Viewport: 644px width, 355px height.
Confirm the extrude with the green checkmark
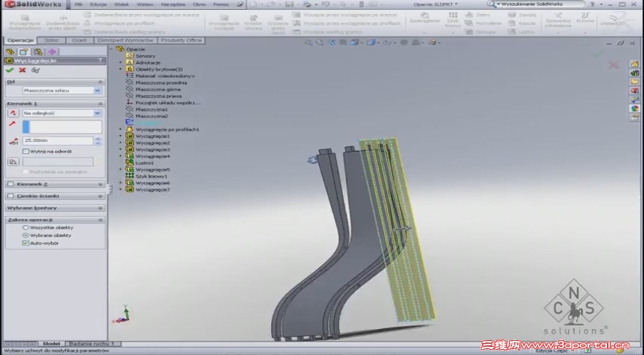point(10,70)
